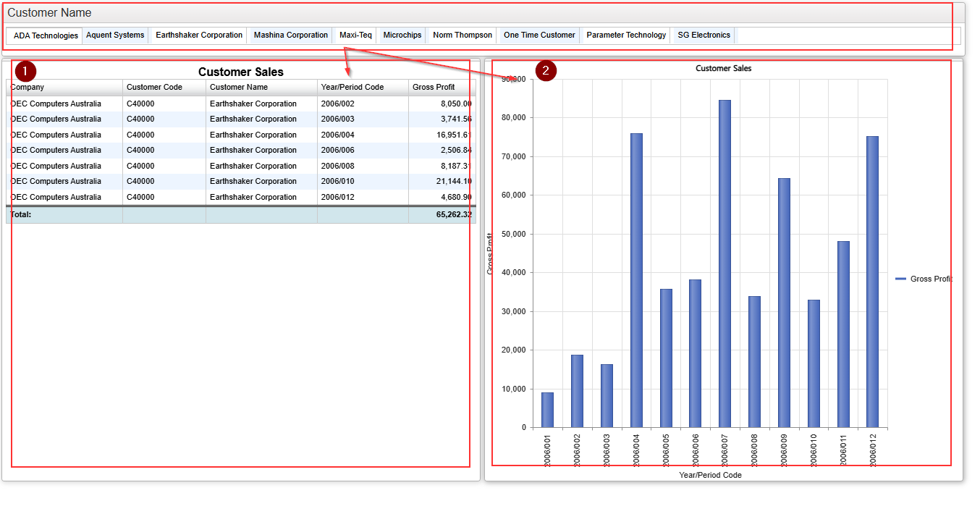The width and height of the screenshot is (980, 514).
Task: Click gross profit value 3,741.56
Action: (456, 119)
